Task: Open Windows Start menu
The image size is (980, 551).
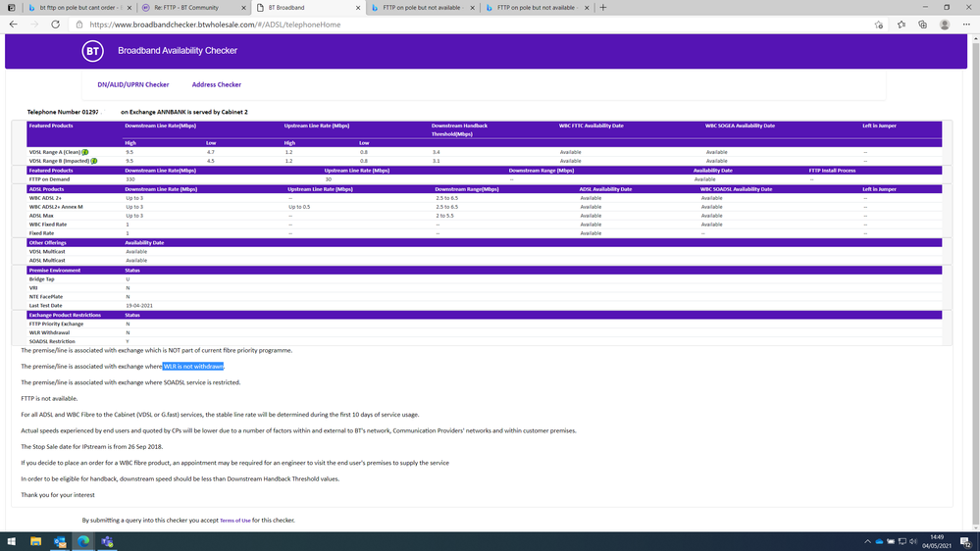Action: pyautogui.click(x=12, y=541)
